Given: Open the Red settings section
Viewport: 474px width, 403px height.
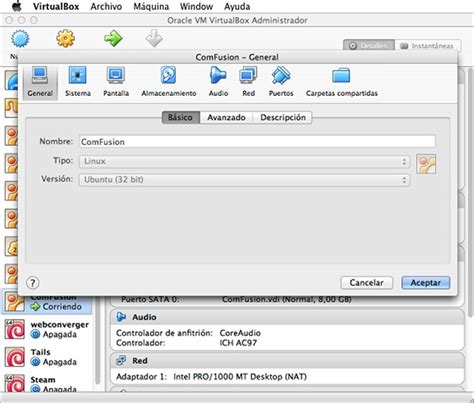Looking at the screenshot, I should point(248,82).
